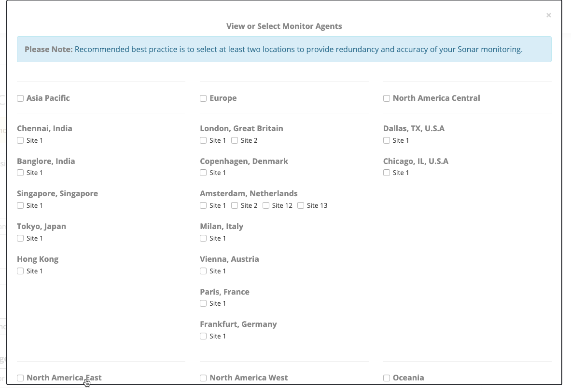Select Amsterdam Site 2 checkbox
This screenshot has height=392, width=571.
(x=235, y=205)
